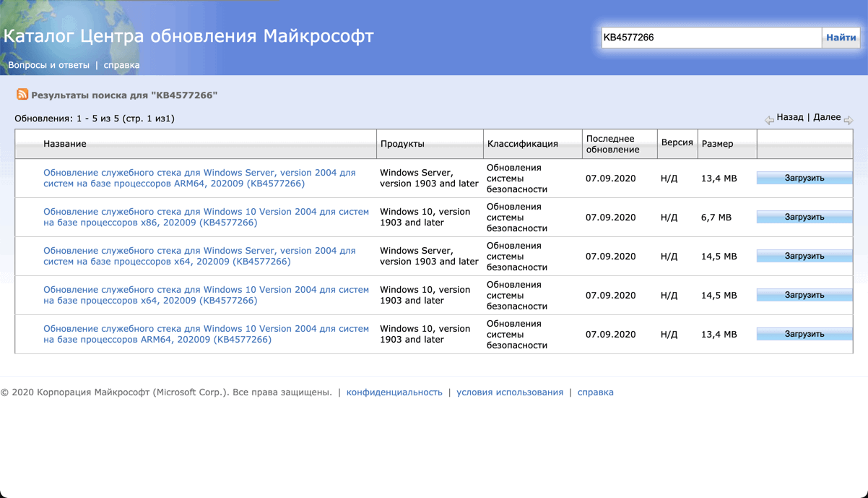Open справка link in header
Image resolution: width=868 pixels, height=498 pixels.
(x=121, y=65)
